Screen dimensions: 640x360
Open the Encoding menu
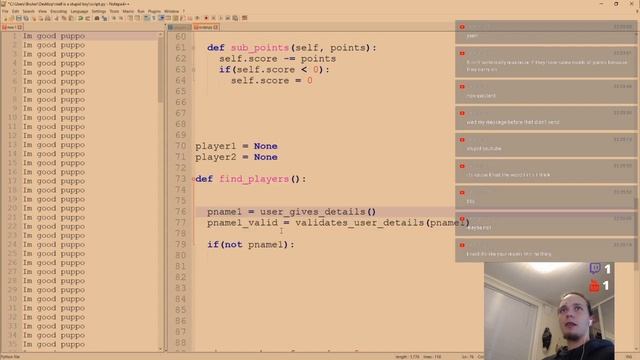(58, 11)
